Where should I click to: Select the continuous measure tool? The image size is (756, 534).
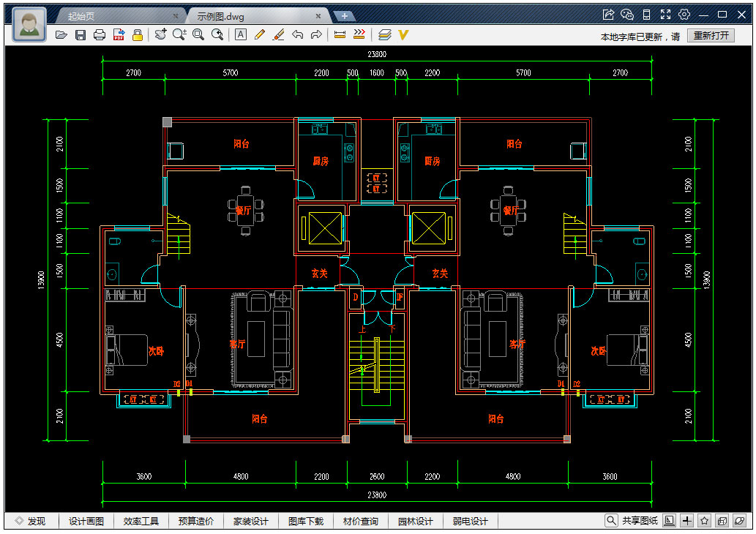pyautogui.click(x=359, y=34)
